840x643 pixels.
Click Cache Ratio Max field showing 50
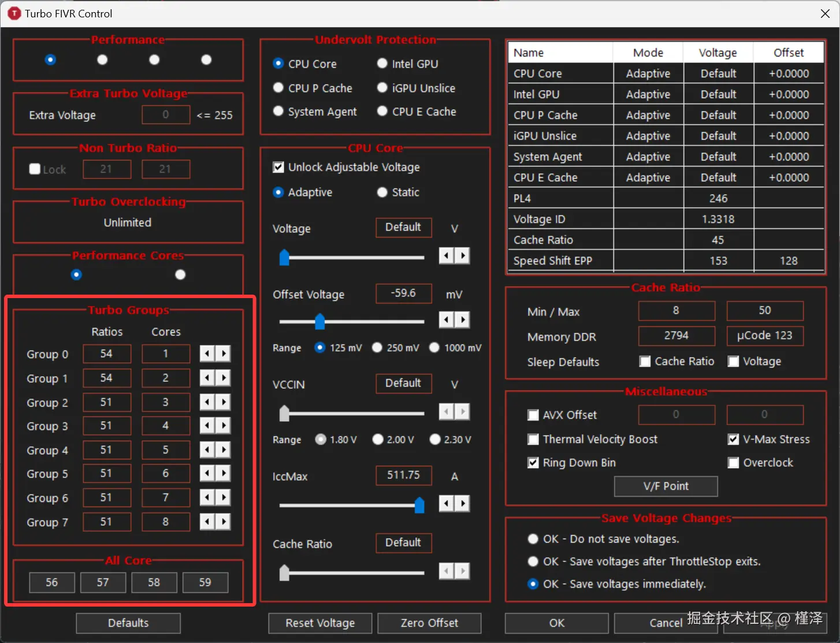[x=765, y=310]
